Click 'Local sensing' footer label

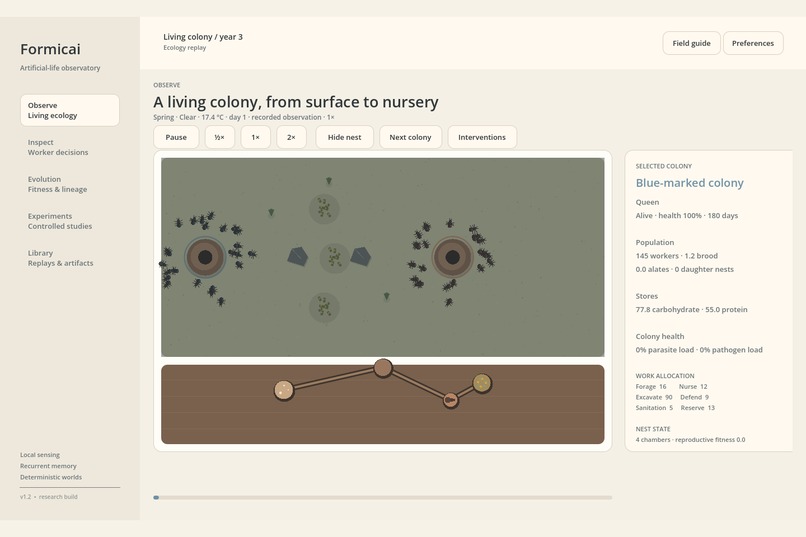click(x=40, y=455)
